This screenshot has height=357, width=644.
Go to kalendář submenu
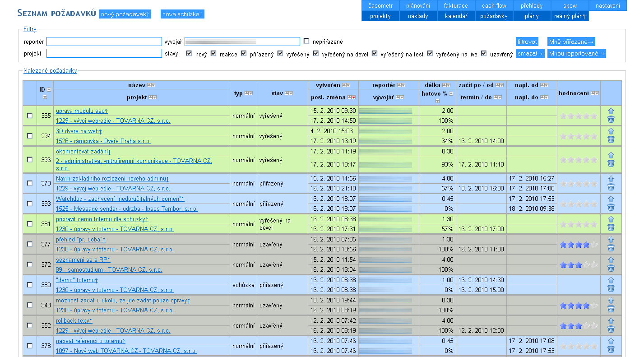pyautogui.click(x=456, y=16)
